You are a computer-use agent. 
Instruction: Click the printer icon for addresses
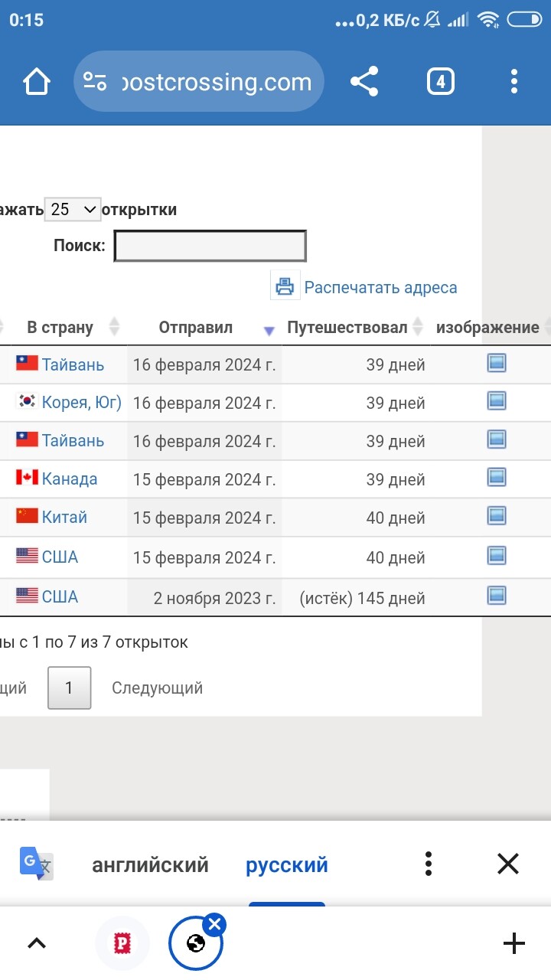point(285,287)
